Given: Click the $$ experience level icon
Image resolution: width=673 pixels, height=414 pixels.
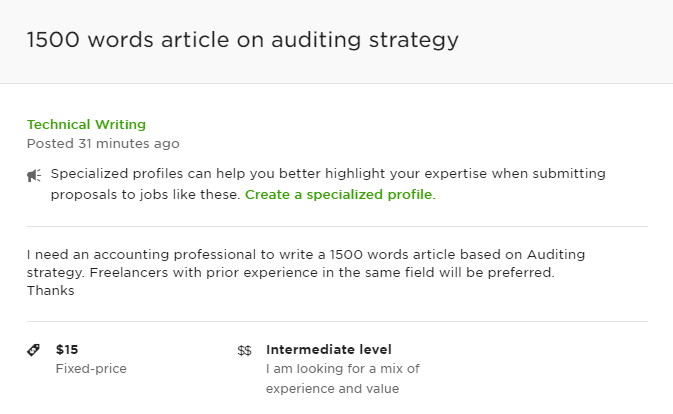Looking at the screenshot, I should [244, 351].
